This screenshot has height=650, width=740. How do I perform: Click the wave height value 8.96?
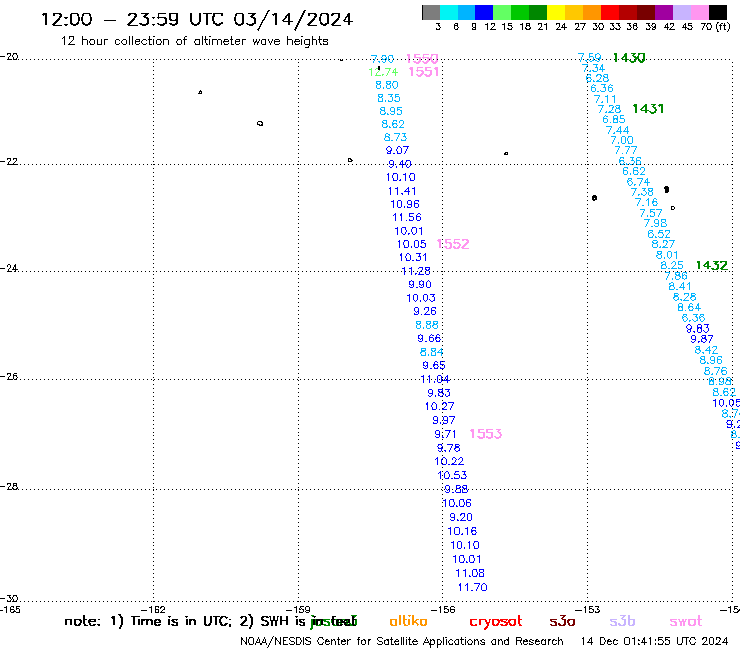tap(711, 360)
